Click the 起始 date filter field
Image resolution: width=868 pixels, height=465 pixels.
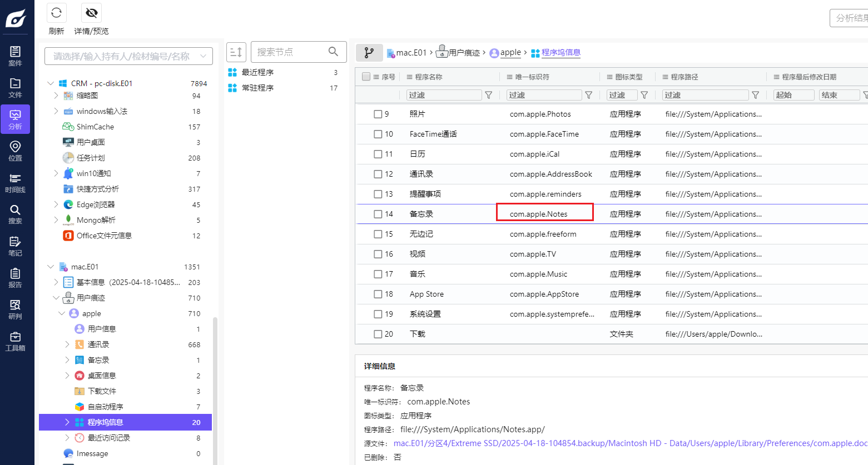pos(794,95)
